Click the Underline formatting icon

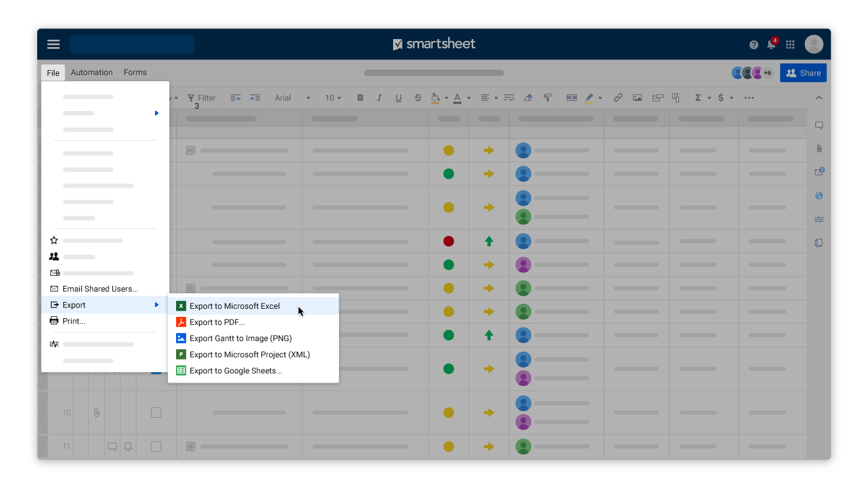(x=399, y=98)
